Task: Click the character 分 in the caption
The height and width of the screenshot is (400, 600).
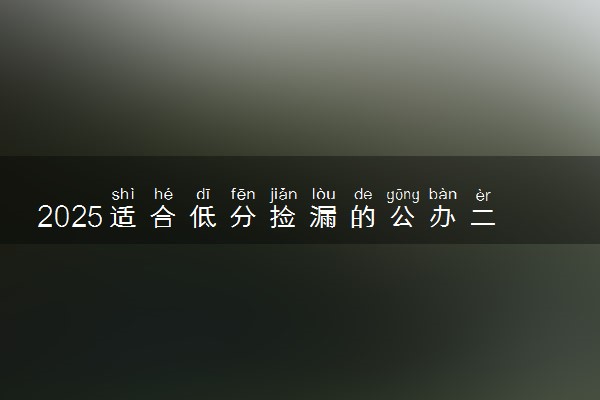Action: [243, 217]
